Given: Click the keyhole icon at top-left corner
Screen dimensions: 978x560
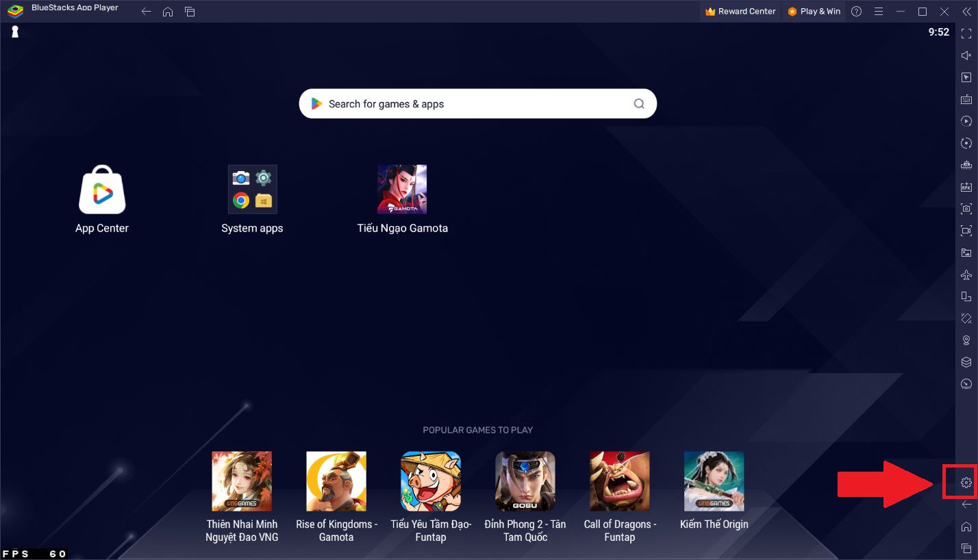Looking at the screenshot, I should (x=14, y=32).
